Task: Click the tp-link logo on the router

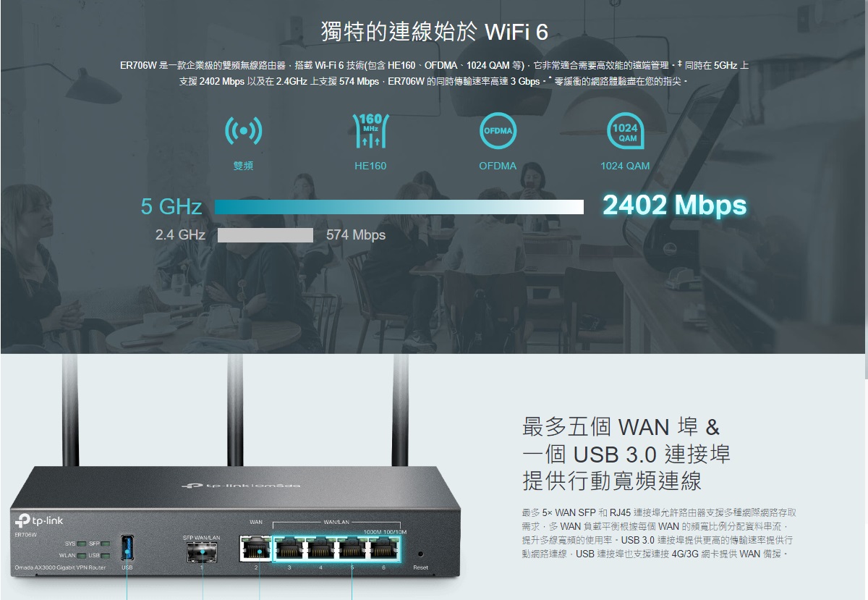Action: 40,521
